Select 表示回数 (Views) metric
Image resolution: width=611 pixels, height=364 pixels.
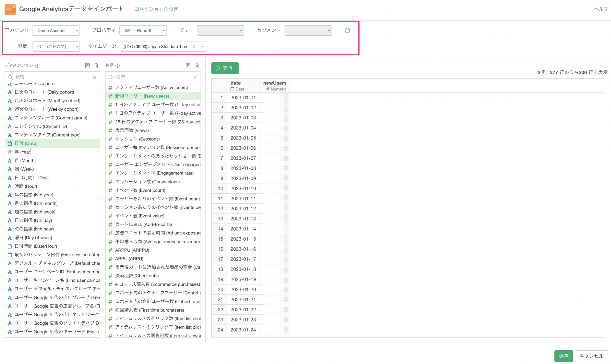coord(153,131)
